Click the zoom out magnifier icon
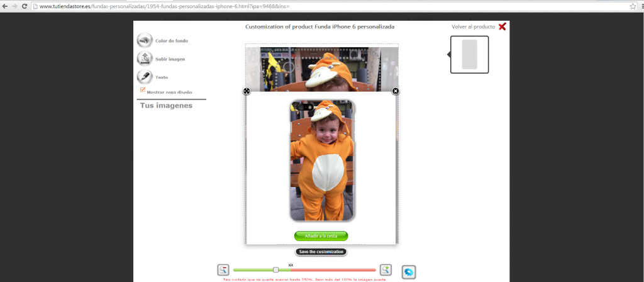 pos(223,270)
